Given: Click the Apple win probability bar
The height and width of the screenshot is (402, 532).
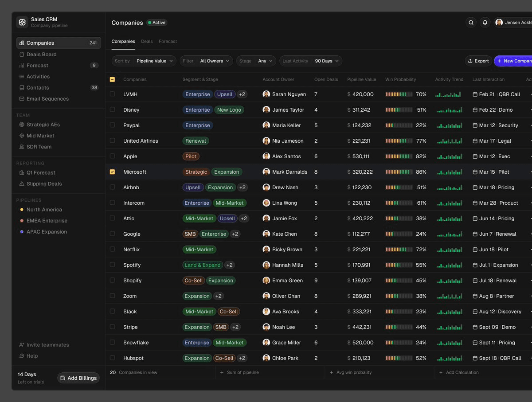Looking at the screenshot, I should (x=399, y=156).
